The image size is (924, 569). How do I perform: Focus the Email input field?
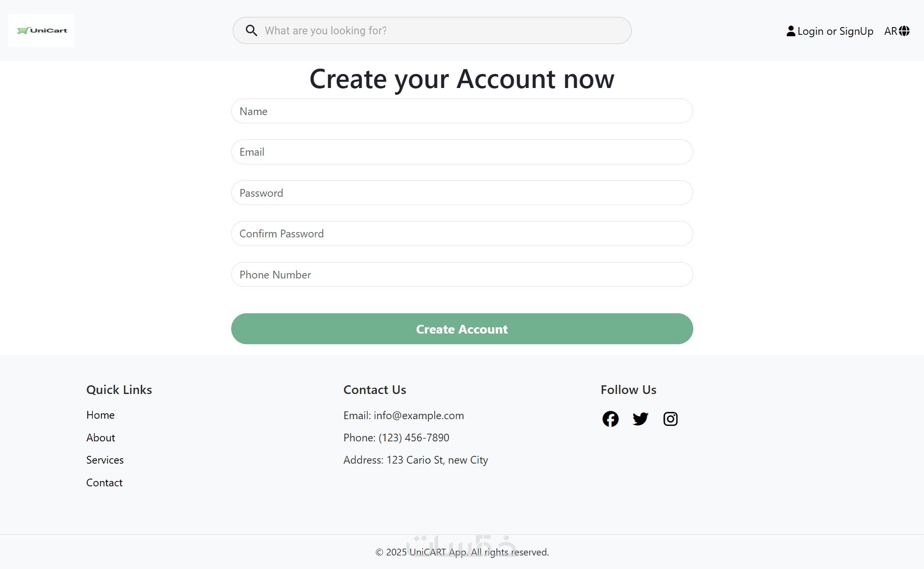pyautogui.click(x=462, y=152)
